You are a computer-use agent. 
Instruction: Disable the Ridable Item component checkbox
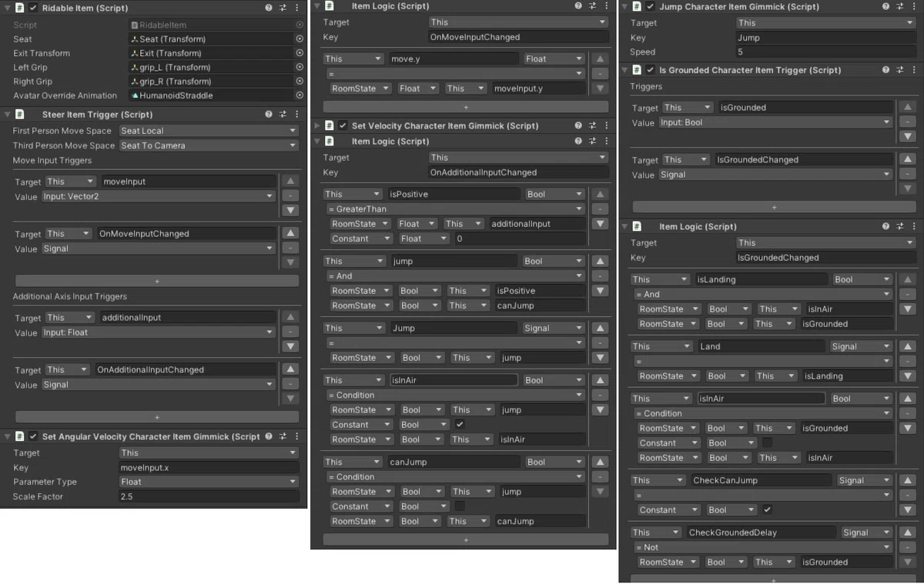(33, 8)
